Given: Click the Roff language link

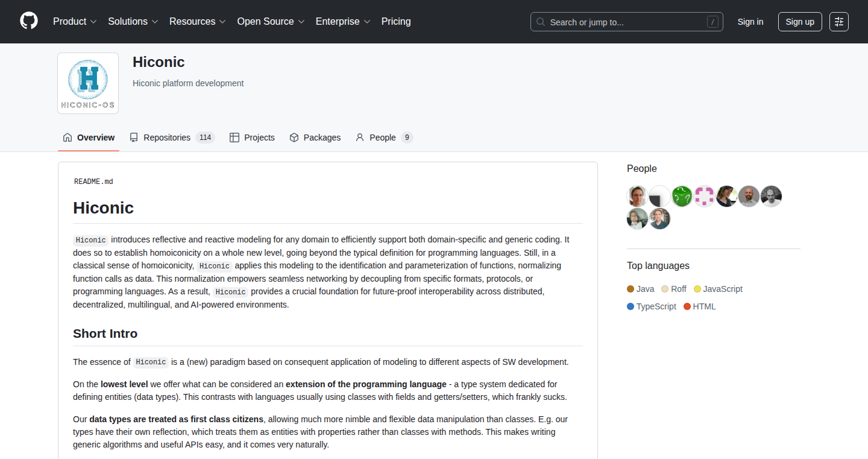Looking at the screenshot, I should (x=673, y=289).
